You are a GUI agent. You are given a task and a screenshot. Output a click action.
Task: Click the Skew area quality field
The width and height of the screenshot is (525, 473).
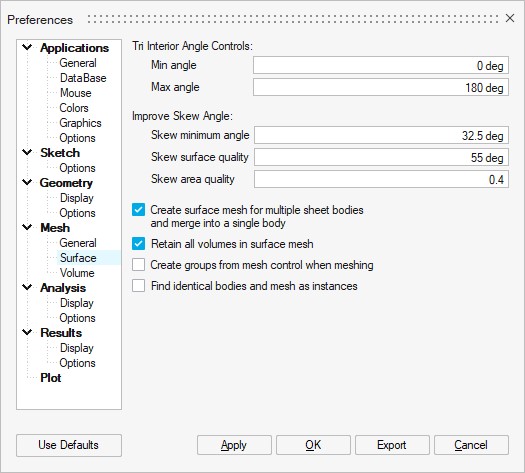point(381,179)
